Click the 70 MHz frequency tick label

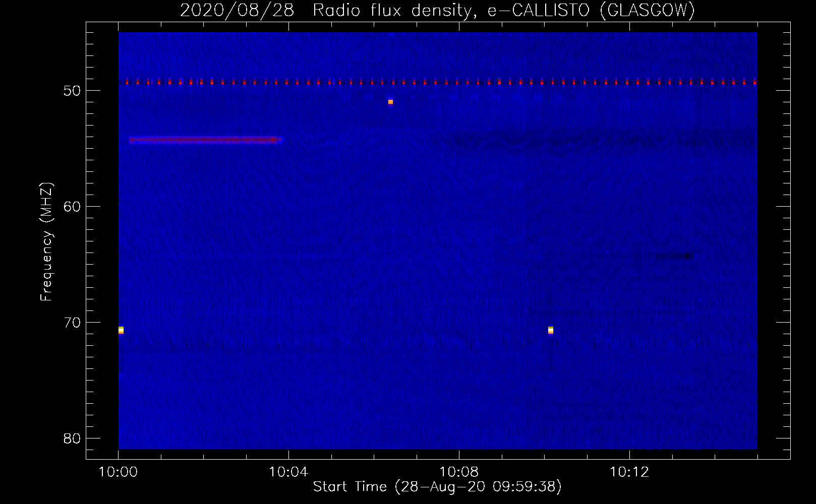pos(72,323)
